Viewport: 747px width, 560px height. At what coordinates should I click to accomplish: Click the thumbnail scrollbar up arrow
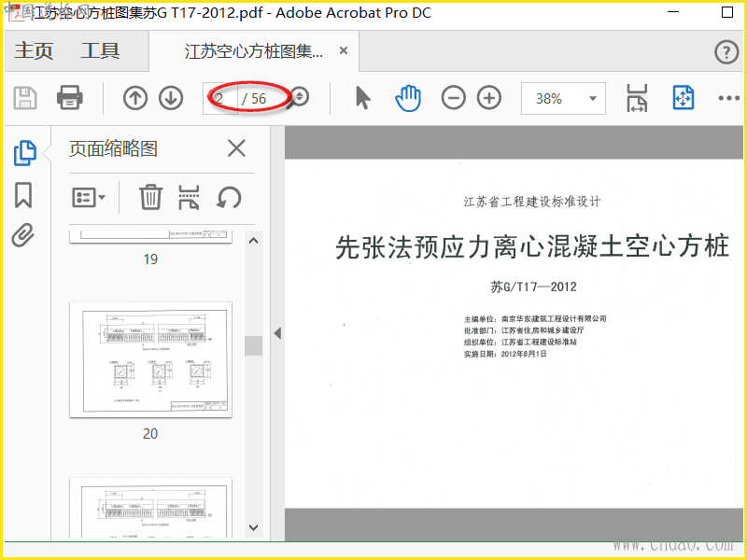253,241
